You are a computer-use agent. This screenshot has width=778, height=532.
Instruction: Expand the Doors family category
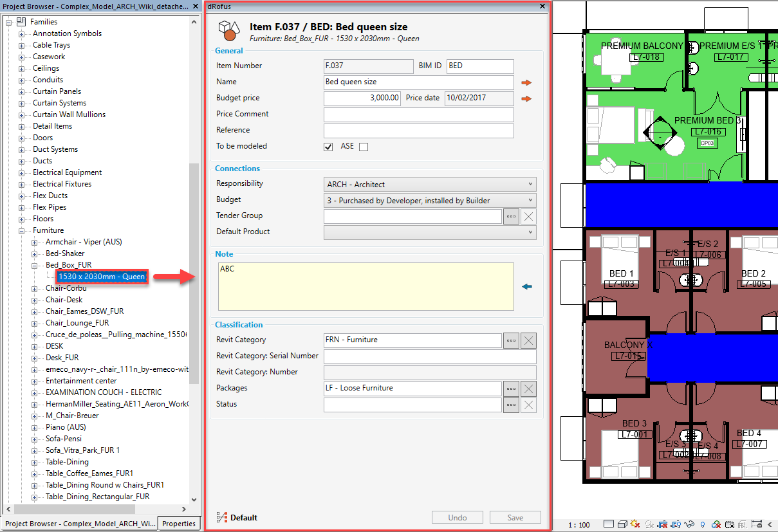[22, 138]
